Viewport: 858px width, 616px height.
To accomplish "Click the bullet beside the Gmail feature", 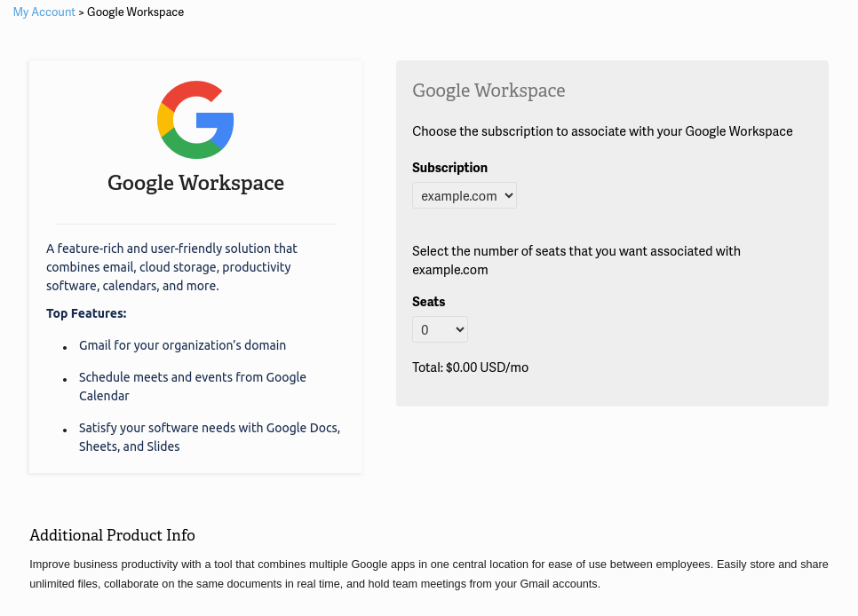I will [x=65, y=347].
